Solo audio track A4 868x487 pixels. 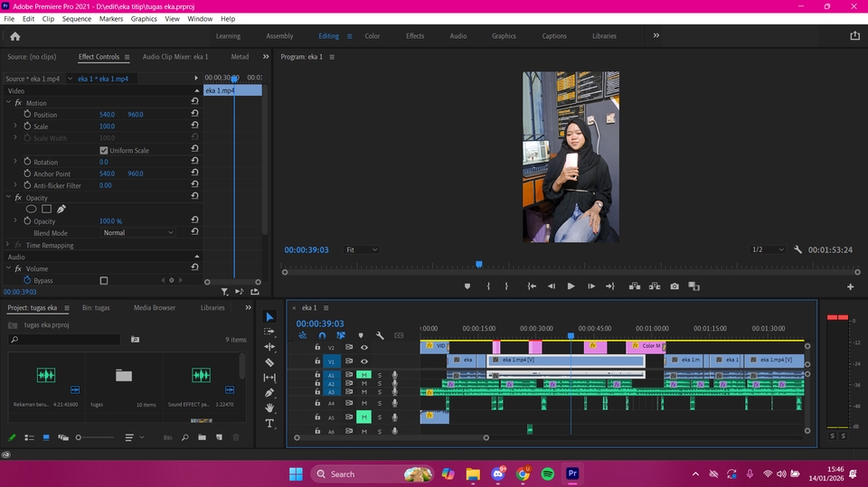coord(380,404)
